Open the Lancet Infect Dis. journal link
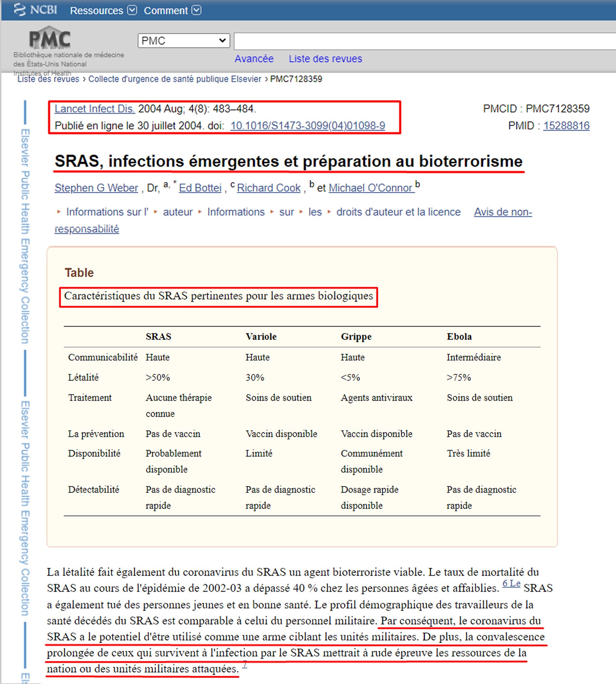The height and width of the screenshot is (684, 616). (94, 109)
